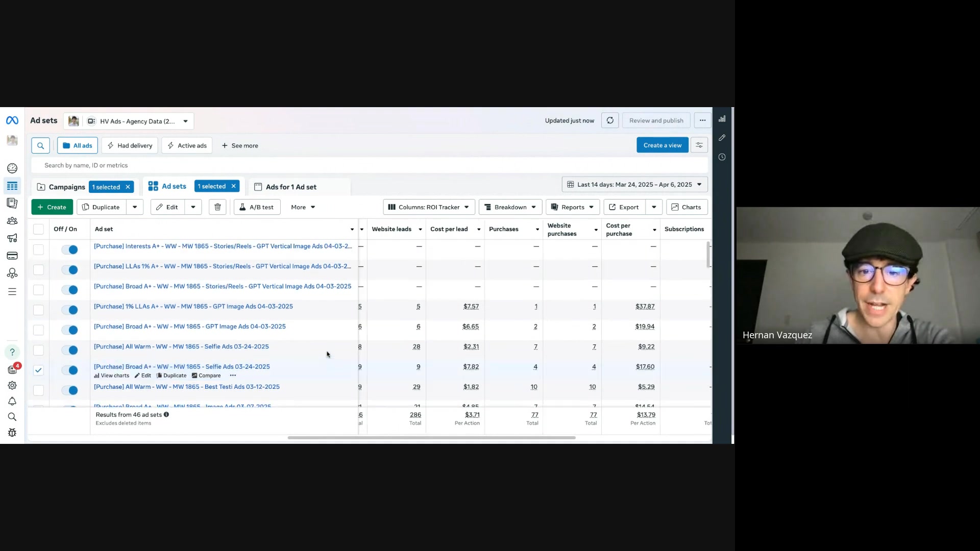The image size is (980, 551).
Task: Open the megaphone advertising icon in sidebar
Action: tap(12, 238)
